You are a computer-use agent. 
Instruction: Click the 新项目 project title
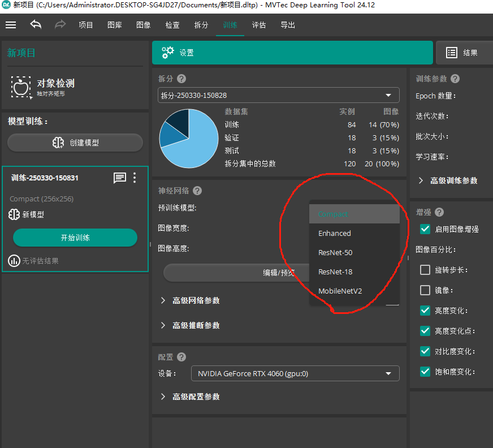click(x=21, y=53)
